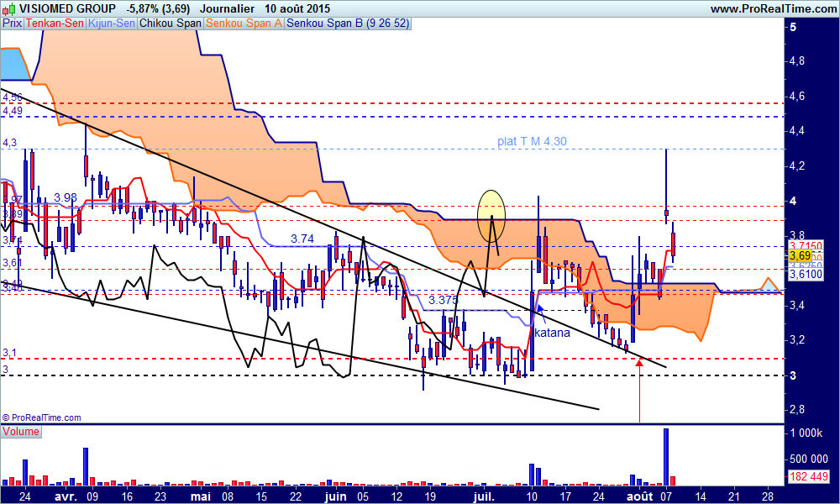Click the "août" month label on time axis

coord(639,496)
